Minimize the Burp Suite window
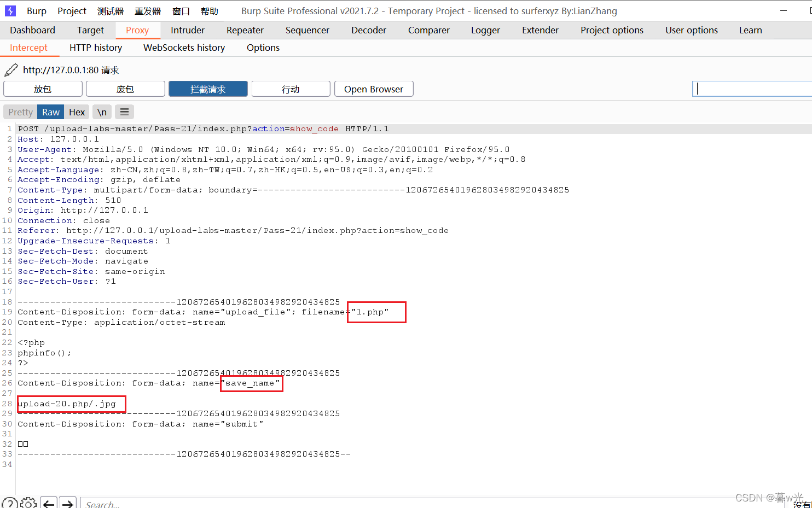812x508 pixels. (784, 11)
